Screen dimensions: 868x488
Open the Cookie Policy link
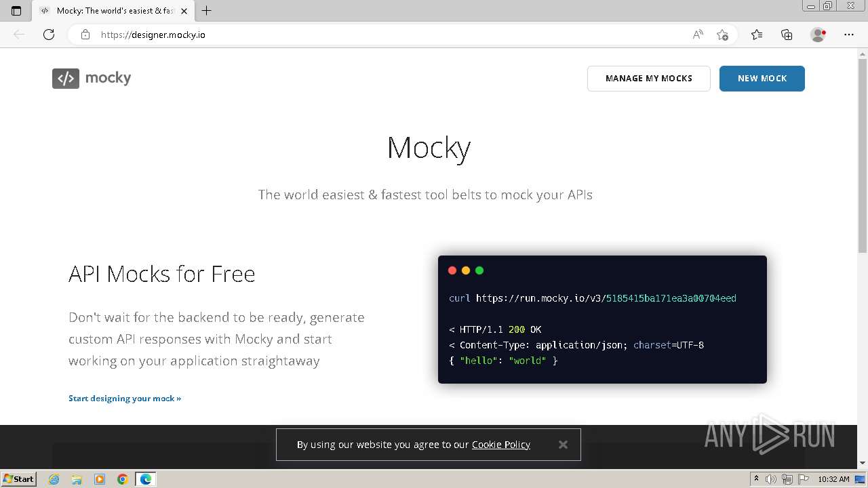[x=501, y=445]
